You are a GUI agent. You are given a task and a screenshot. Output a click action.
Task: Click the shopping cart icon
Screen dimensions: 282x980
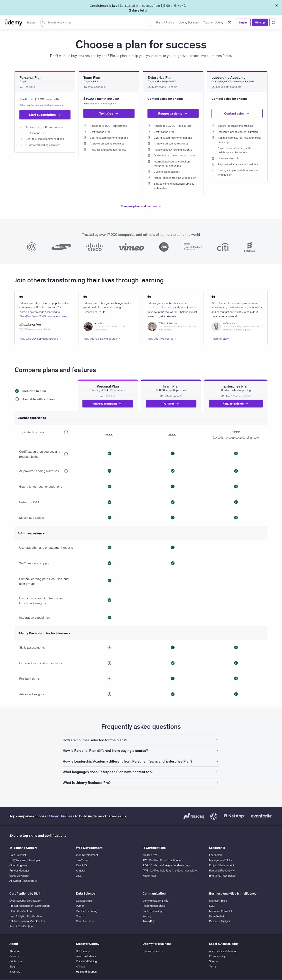(x=229, y=22)
